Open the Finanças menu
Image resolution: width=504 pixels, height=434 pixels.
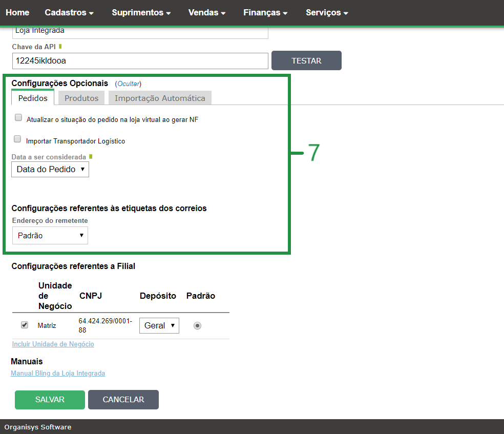coord(265,12)
